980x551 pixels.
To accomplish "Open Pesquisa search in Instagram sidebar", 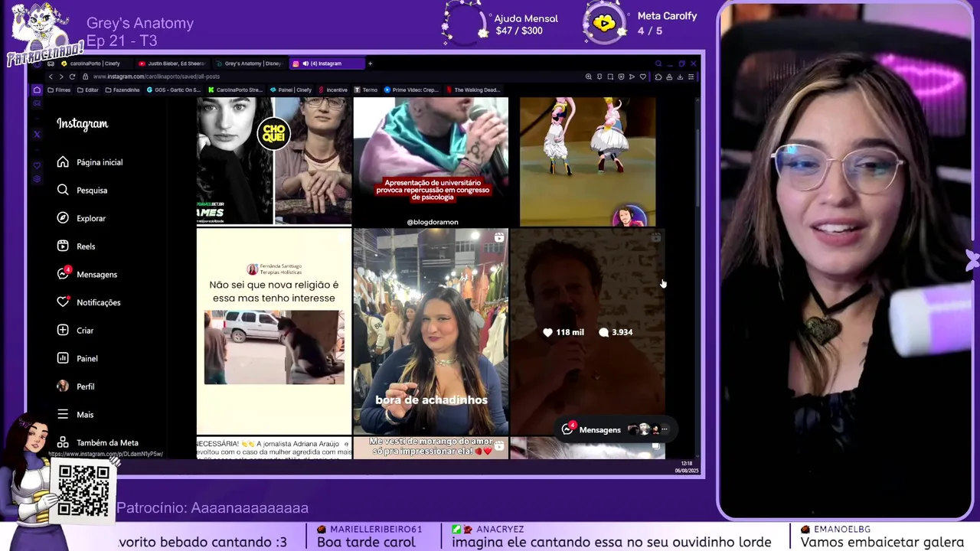I will (82, 190).
